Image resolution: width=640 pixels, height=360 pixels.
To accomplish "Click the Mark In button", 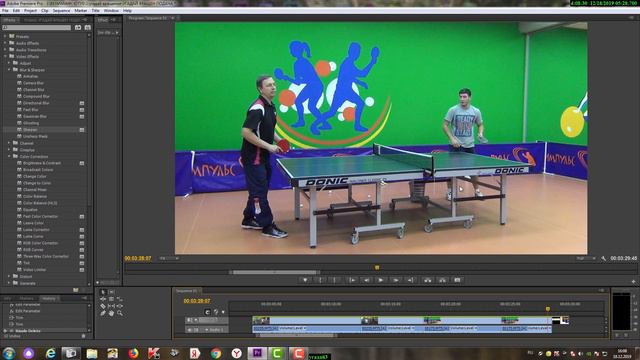I will [x=320, y=280].
